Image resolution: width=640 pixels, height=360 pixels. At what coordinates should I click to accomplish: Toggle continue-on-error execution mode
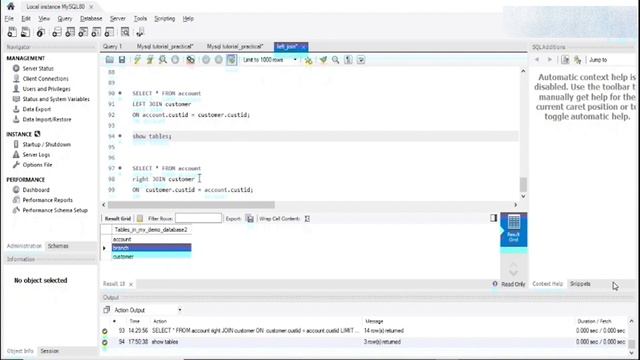191,60
